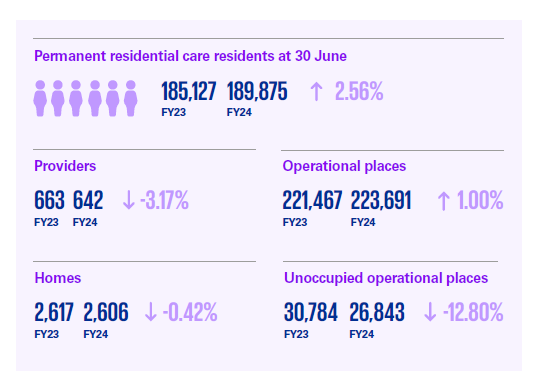This screenshot has width=538, height=389.
Task: Click the 642 FY24 providers figure
Action: pos(88,200)
